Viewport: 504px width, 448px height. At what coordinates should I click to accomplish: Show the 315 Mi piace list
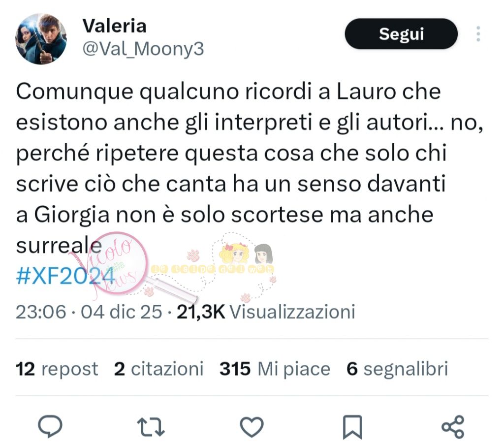click(275, 369)
